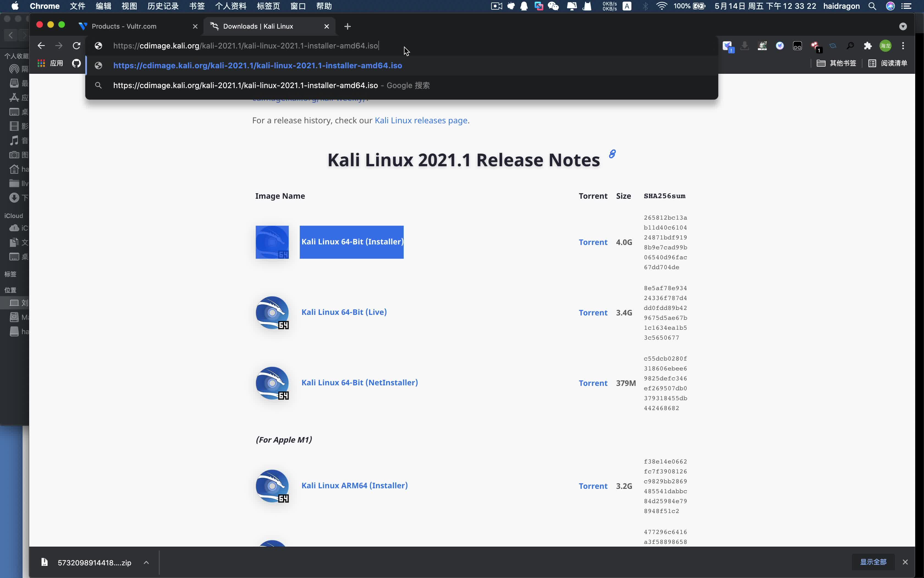Click the input source A icon
This screenshot has height=578, width=924.
[627, 6]
